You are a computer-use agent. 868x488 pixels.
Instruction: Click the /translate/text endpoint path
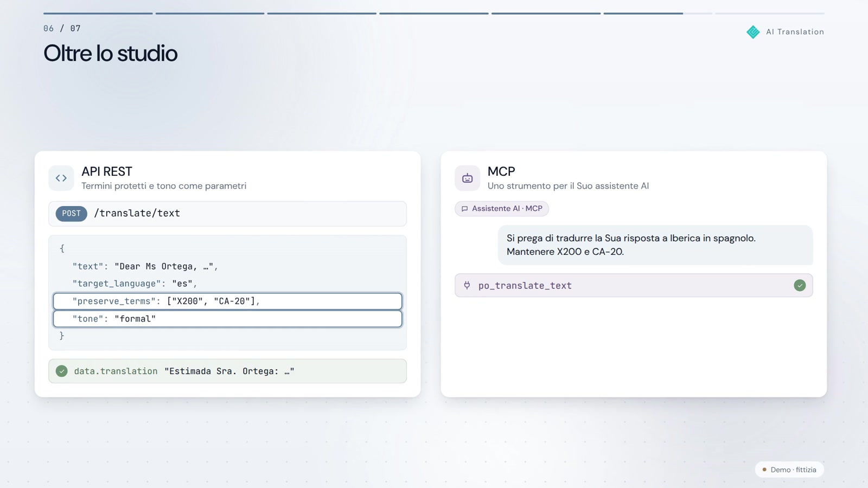137,214
